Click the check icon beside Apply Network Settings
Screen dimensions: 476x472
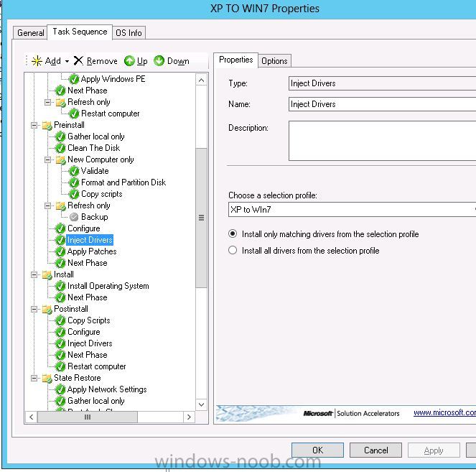pos(60,389)
